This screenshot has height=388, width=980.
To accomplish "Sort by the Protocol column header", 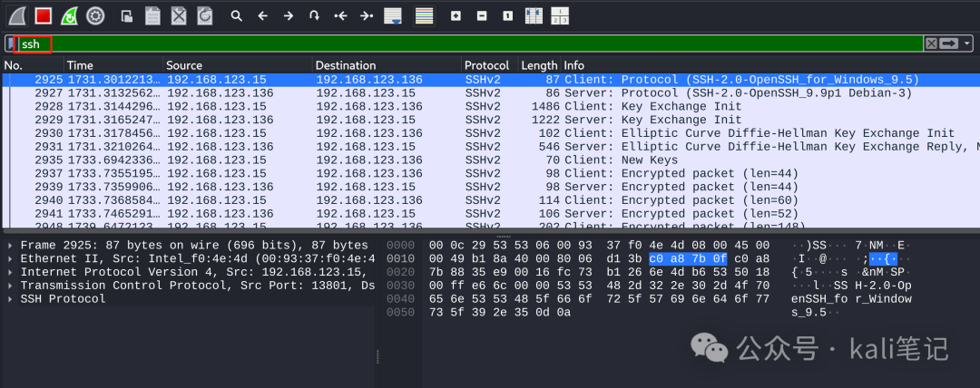I will click(x=490, y=65).
